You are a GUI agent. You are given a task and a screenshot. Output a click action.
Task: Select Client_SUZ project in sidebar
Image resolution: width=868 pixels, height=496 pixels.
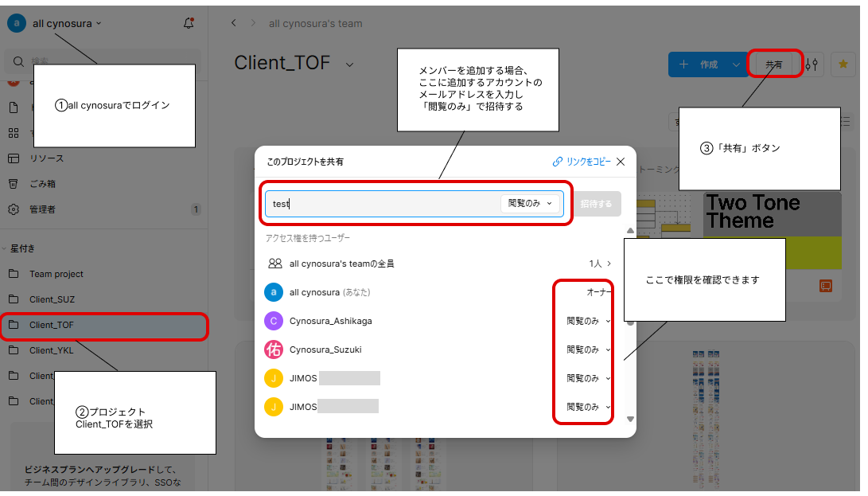click(52, 299)
